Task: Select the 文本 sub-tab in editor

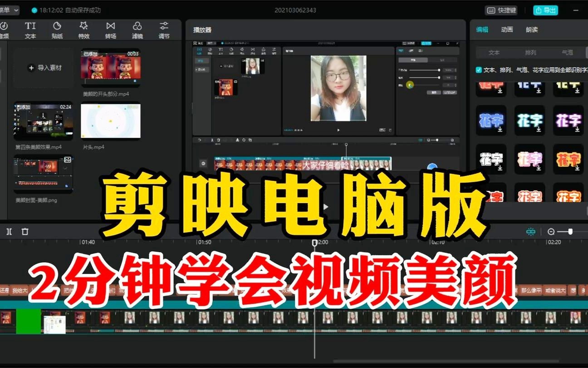Action: tap(494, 53)
